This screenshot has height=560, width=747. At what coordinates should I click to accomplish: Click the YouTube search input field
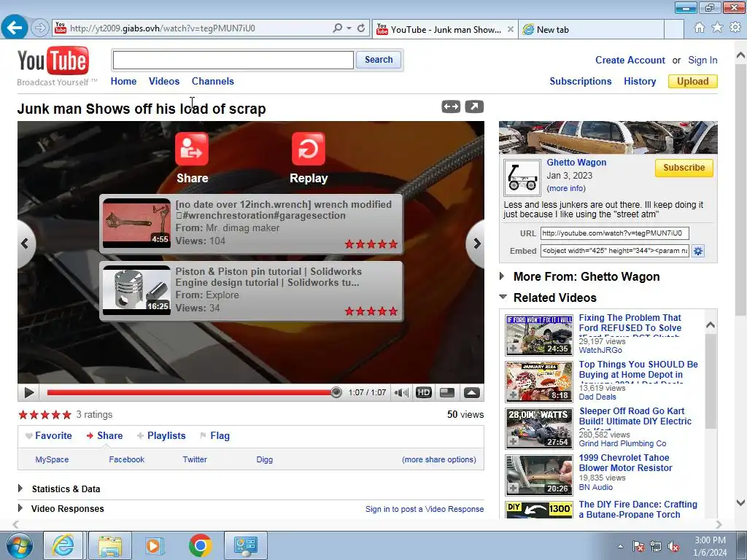[233, 60]
